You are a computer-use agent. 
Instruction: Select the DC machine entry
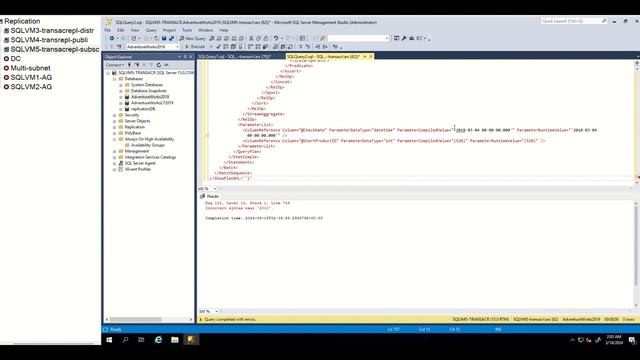point(16,59)
